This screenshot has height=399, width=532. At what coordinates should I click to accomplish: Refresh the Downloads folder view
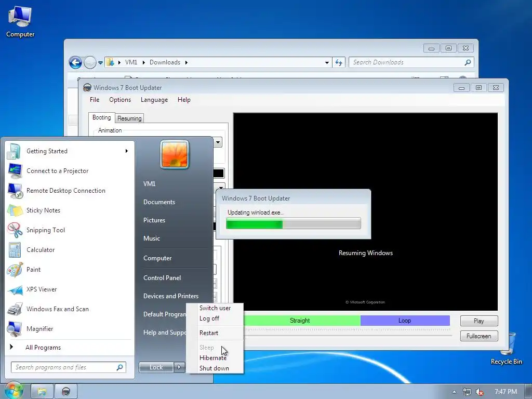(x=339, y=62)
